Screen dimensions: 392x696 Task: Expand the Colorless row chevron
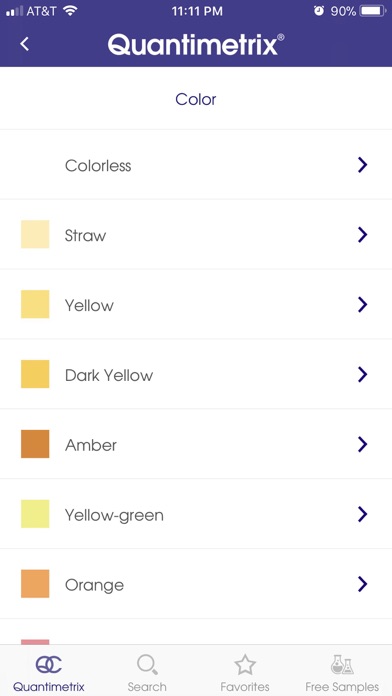(363, 165)
